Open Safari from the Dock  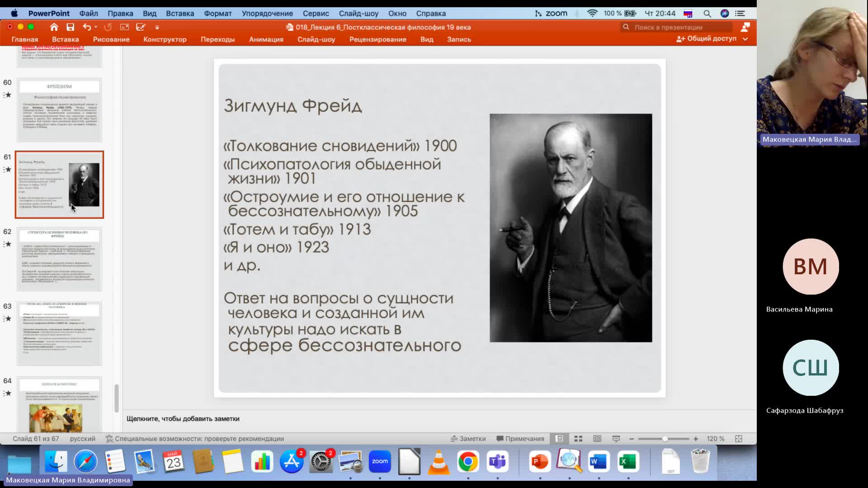85,462
